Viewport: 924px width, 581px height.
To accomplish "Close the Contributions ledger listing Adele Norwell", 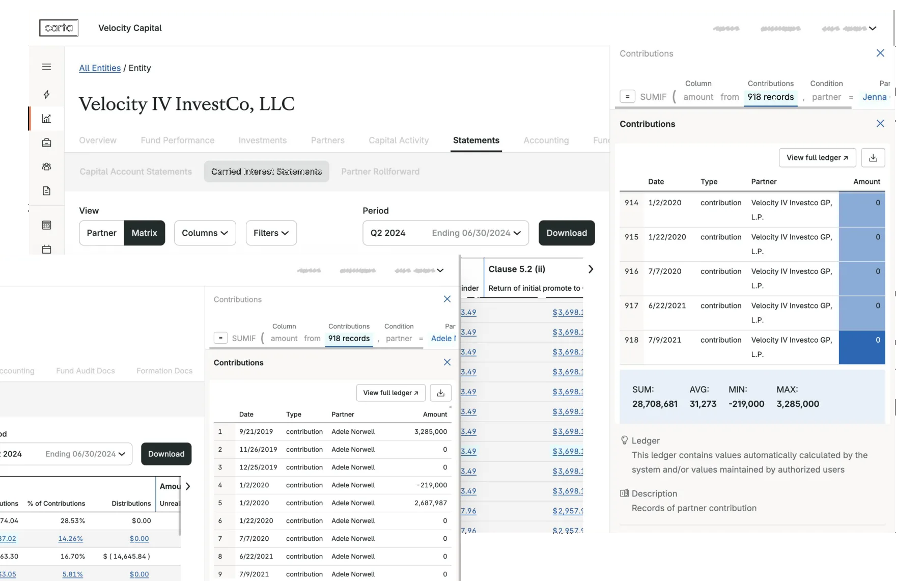I will pyautogui.click(x=447, y=362).
